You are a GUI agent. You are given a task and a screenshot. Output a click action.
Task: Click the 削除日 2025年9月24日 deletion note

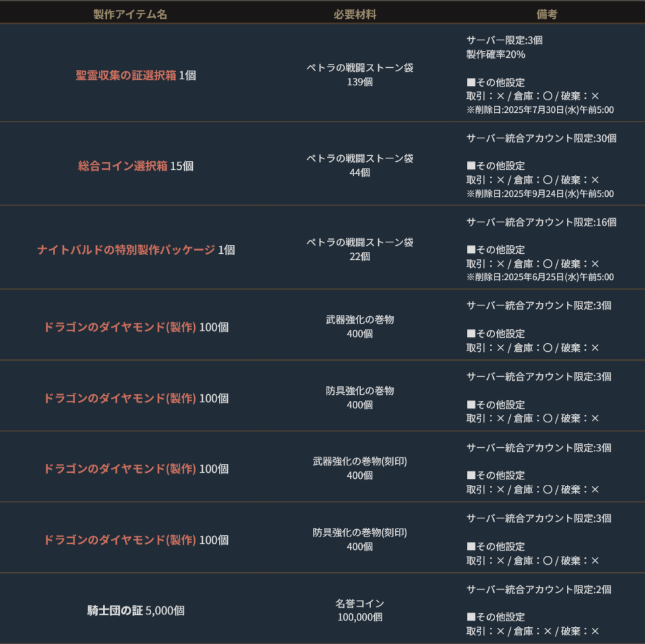pyautogui.click(x=540, y=194)
